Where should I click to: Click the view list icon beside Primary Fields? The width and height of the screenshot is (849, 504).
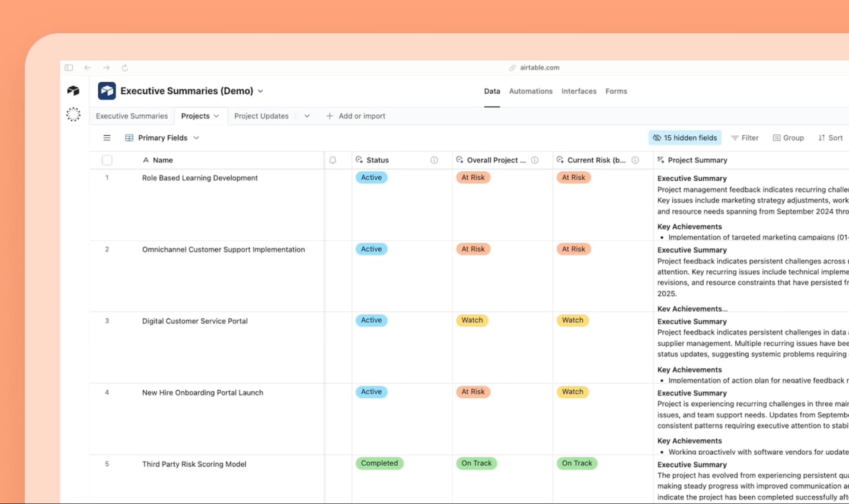(107, 138)
